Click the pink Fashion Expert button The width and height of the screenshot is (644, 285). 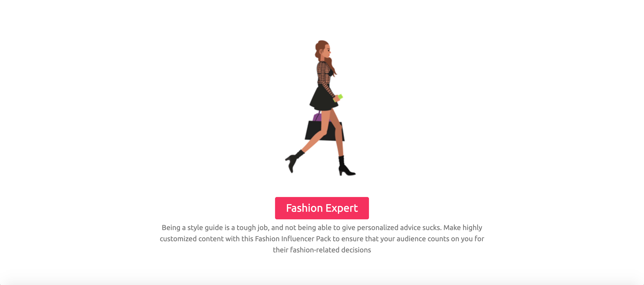point(322,208)
